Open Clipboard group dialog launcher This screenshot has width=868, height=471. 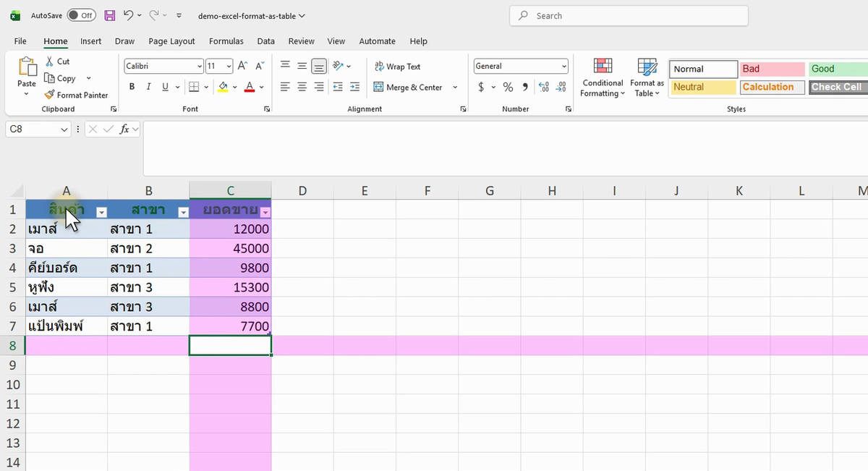coord(114,109)
